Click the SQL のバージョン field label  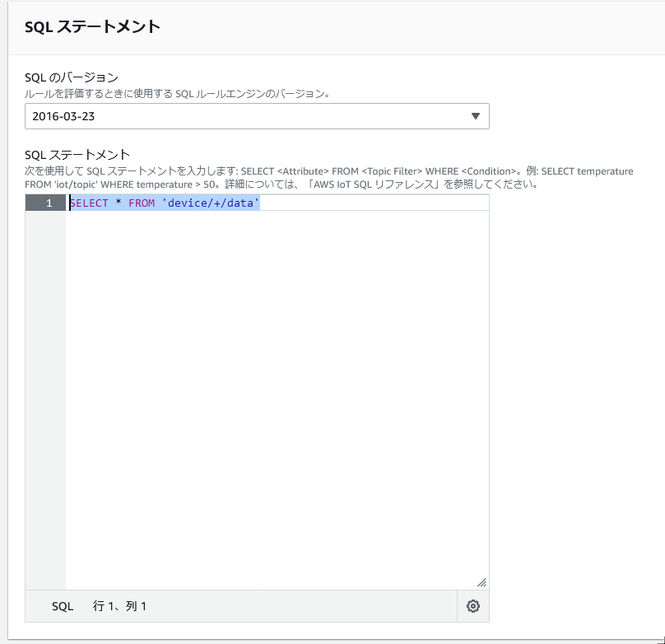pyautogui.click(x=72, y=77)
